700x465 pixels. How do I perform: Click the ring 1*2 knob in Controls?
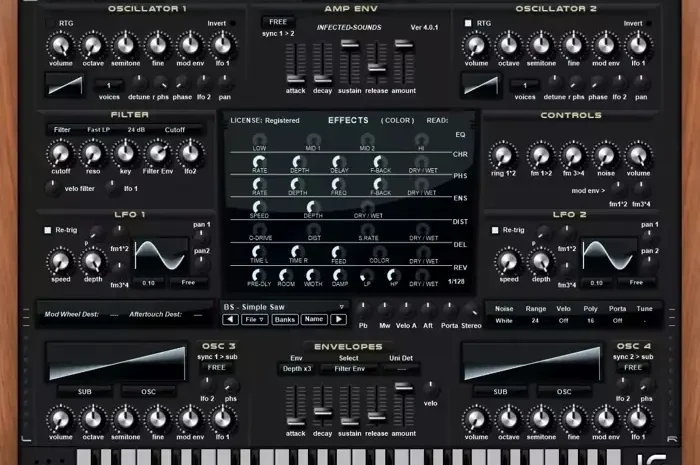point(503,156)
